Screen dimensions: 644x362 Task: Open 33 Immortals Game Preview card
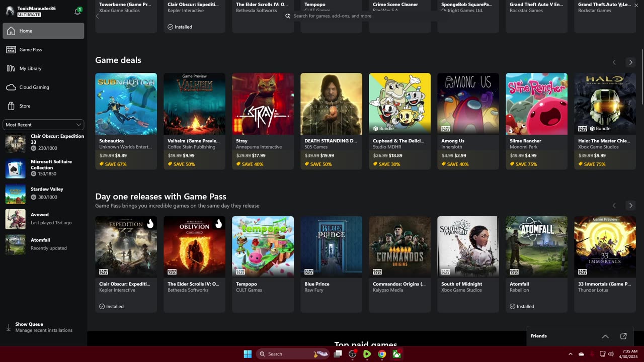click(605, 264)
